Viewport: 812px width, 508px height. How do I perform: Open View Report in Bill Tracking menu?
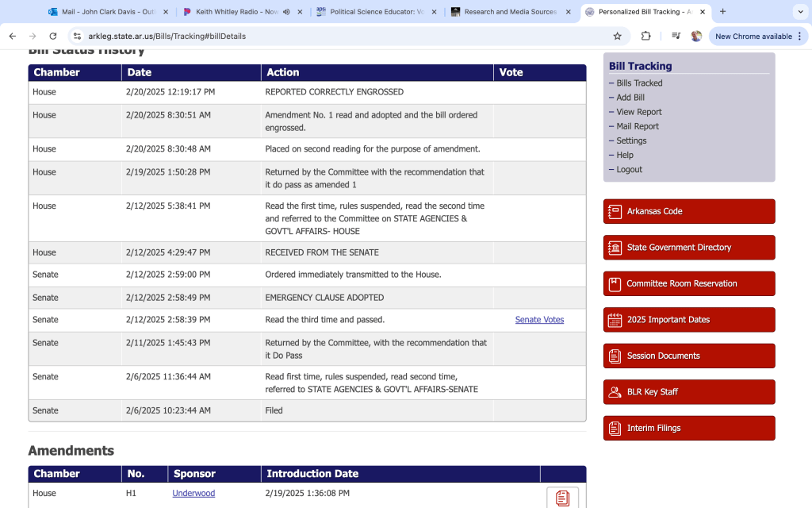638,112
